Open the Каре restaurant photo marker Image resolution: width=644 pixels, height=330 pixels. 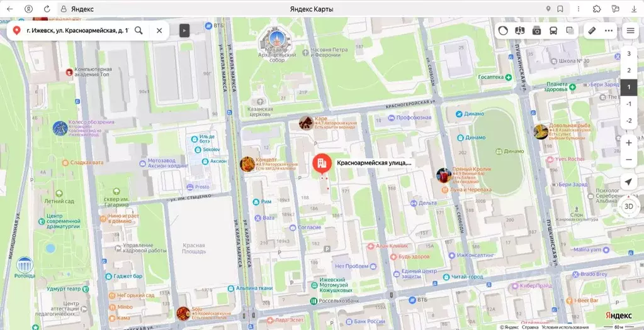click(306, 123)
